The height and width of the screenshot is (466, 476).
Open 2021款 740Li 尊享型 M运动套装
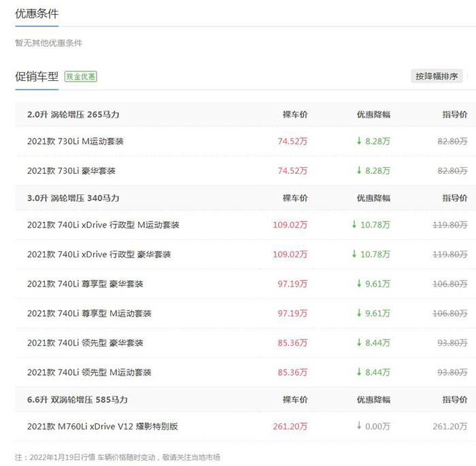89,313
